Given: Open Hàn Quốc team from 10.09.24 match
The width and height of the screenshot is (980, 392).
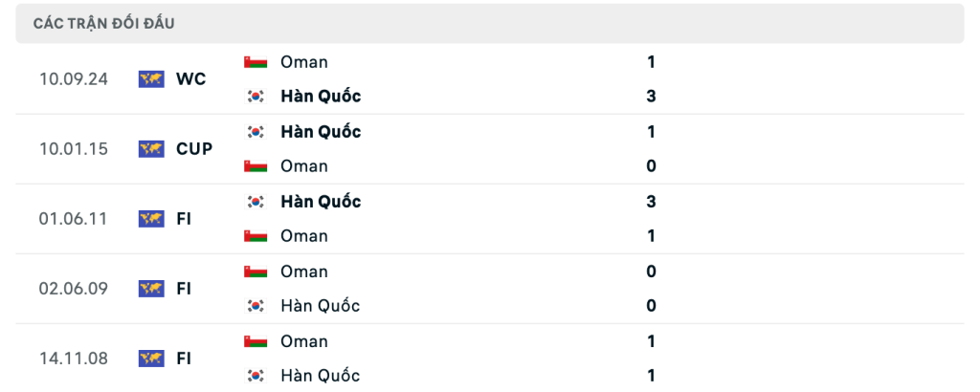Looking at the screenshot, I should pos(321,97).
